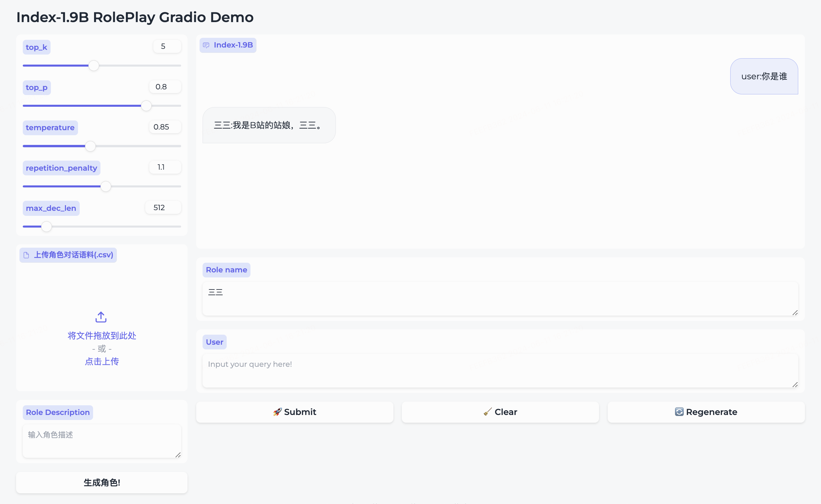Image resolution: width=821 pixels, height=504 pixels.
Task: Click the upload arrow icon
Action: (x=101, y=317)
